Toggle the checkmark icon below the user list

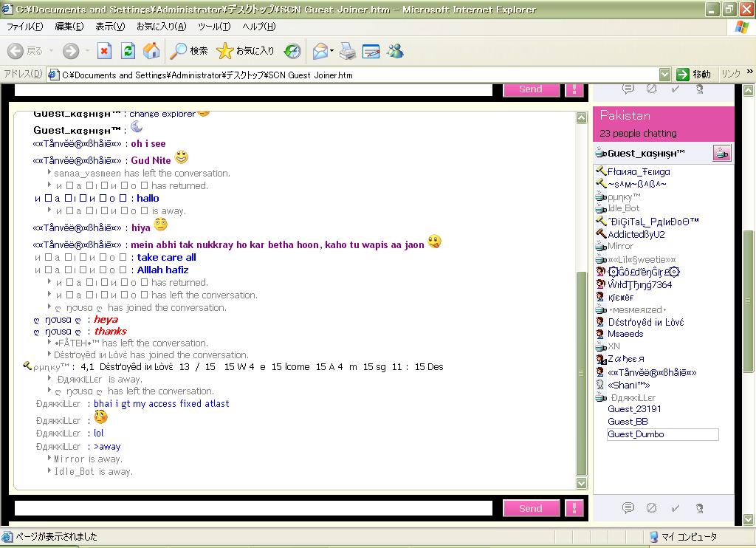pyautogui.click(x=675, y=508)
